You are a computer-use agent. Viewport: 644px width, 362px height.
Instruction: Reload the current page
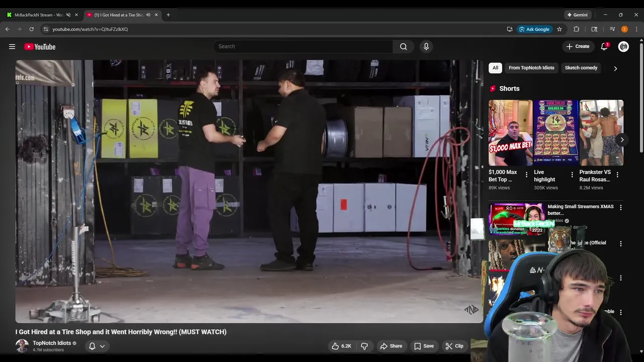(x=31, y=29)
